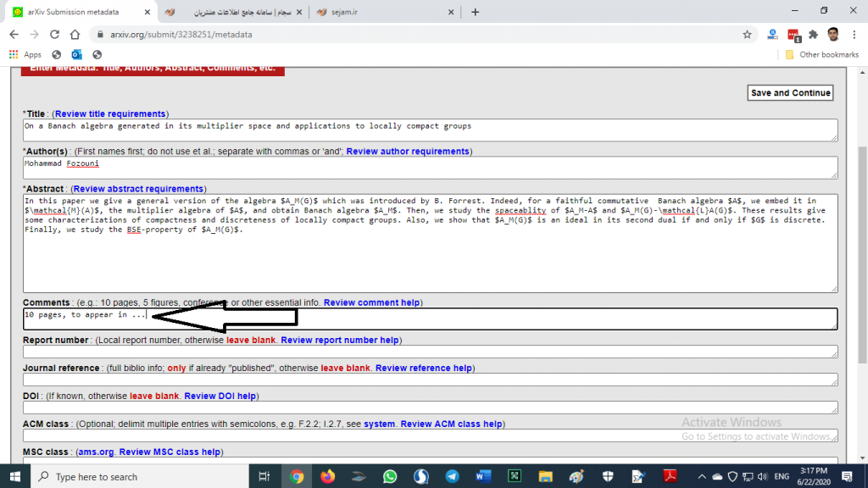868x488 pixels.
Task: Open Windows Security shield in taskbar
Action: click(x=608, y=476)
